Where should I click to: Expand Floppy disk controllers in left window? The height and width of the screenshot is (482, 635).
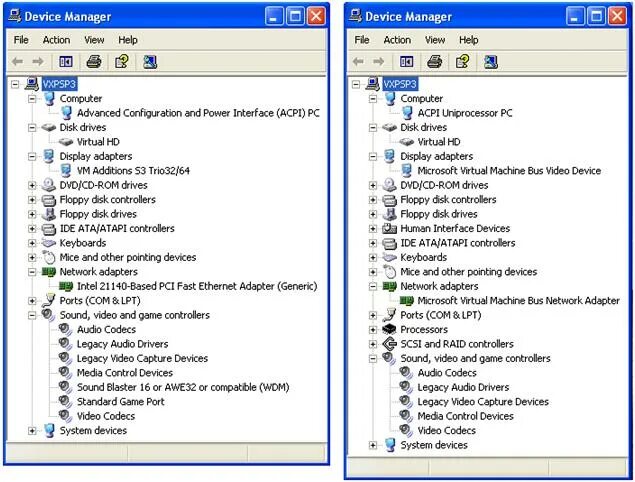coord(32,200)
